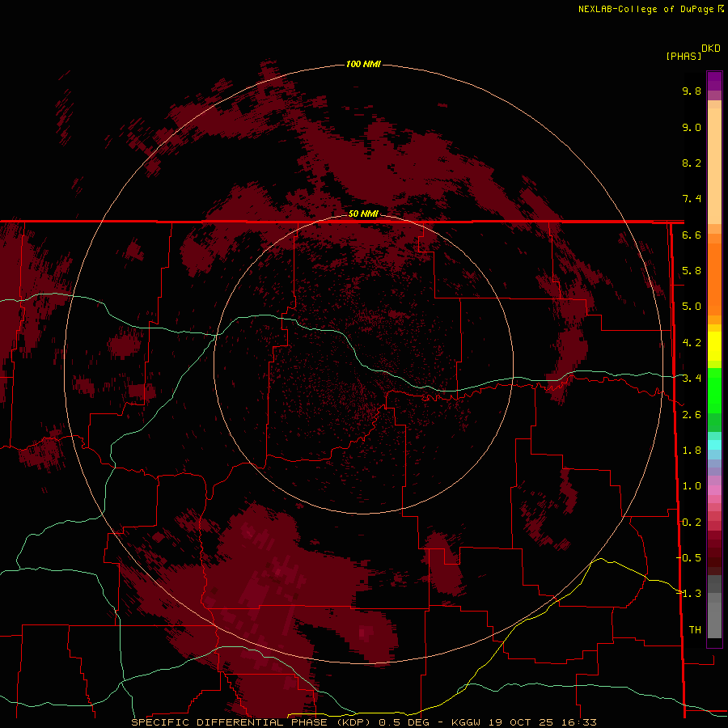Viewport: 728px width, 728px height.
Task: Click the 0.2 scale value
Action: pos(692,522)
